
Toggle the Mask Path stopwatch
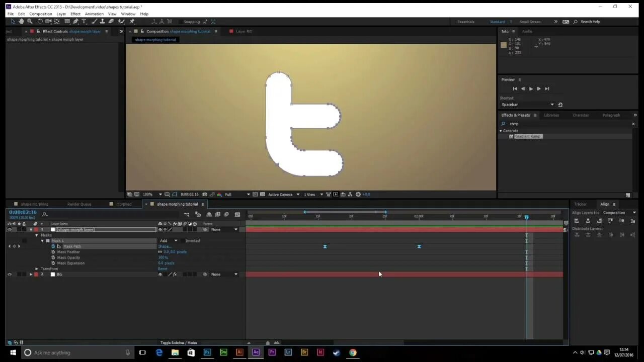pyautogui.click(x=53, y=246)
